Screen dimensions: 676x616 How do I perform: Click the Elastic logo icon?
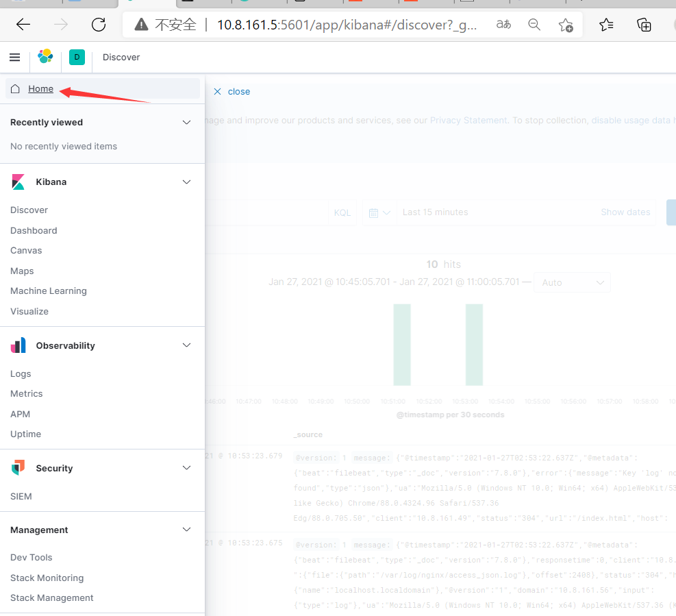pyautogui.click(x=45, y=56)
